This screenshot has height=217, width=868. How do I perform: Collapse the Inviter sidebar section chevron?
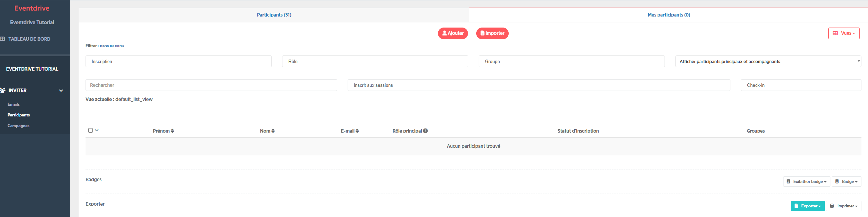(x=61, y=91)
